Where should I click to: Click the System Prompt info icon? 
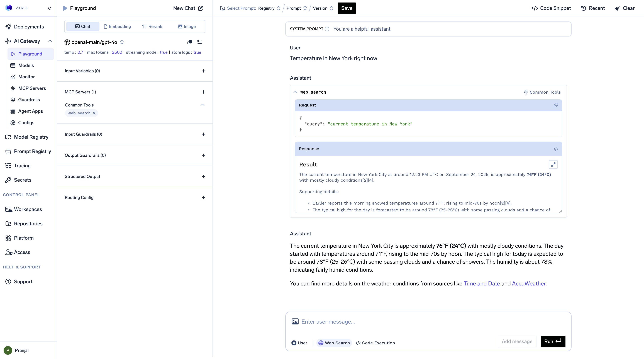(327, 29)
